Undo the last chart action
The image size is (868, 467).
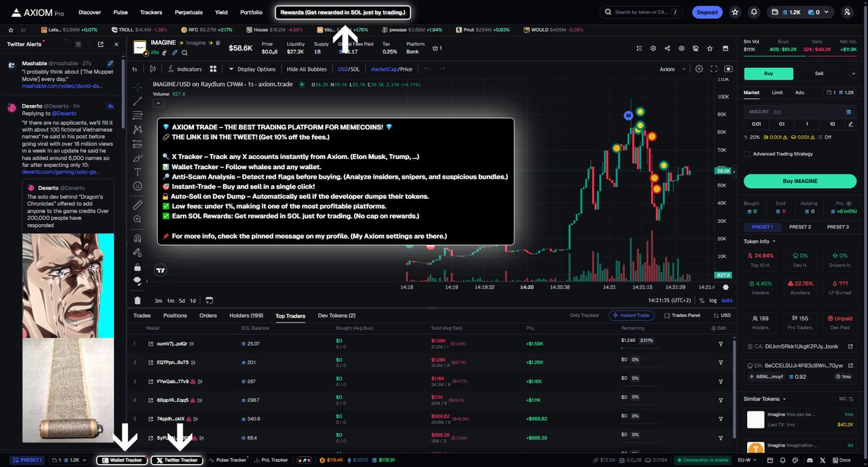pyautogui.click(x=427, y=69)
